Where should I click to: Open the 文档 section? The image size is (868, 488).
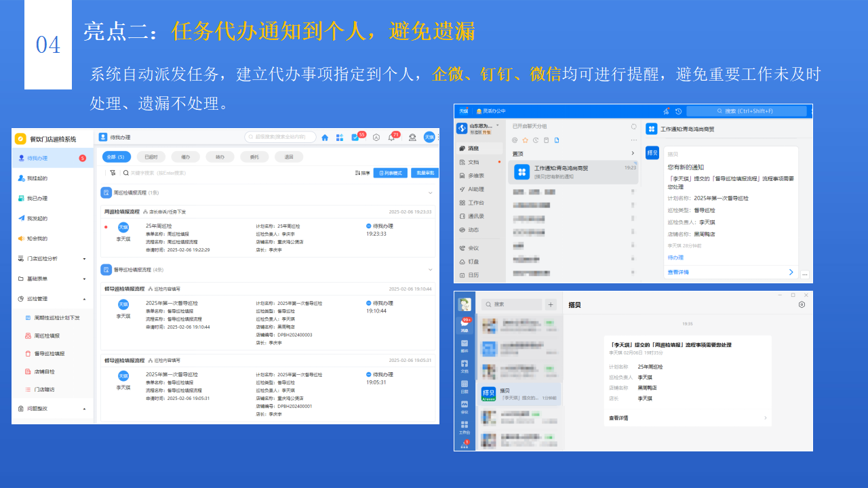(x=473, y=162)
